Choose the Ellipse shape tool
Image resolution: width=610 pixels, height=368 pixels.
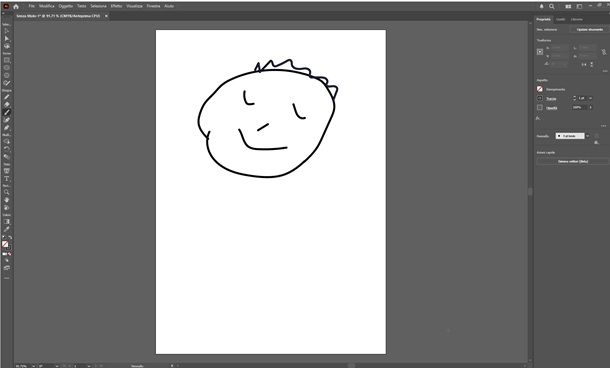(7, 68)
